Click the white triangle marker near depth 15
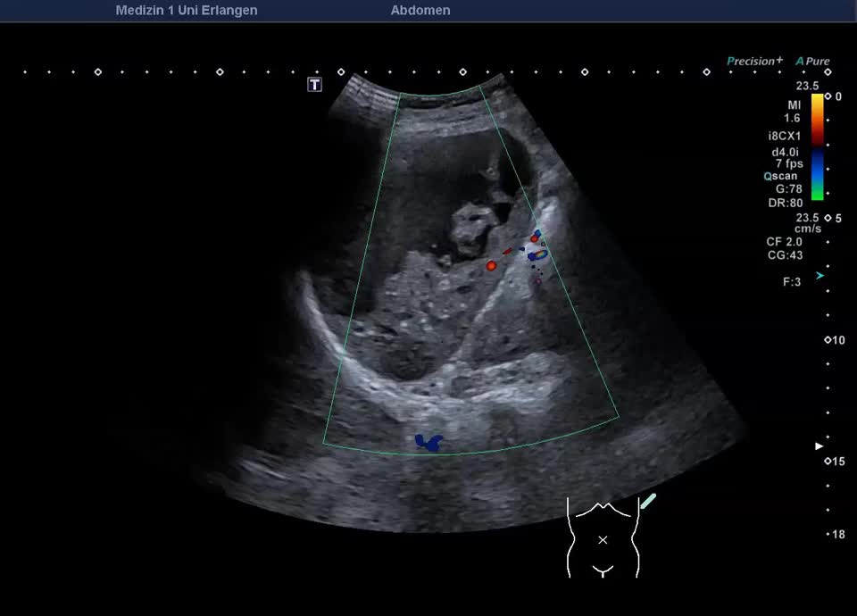This screenshot has height=616, width=857. point(820,445)
